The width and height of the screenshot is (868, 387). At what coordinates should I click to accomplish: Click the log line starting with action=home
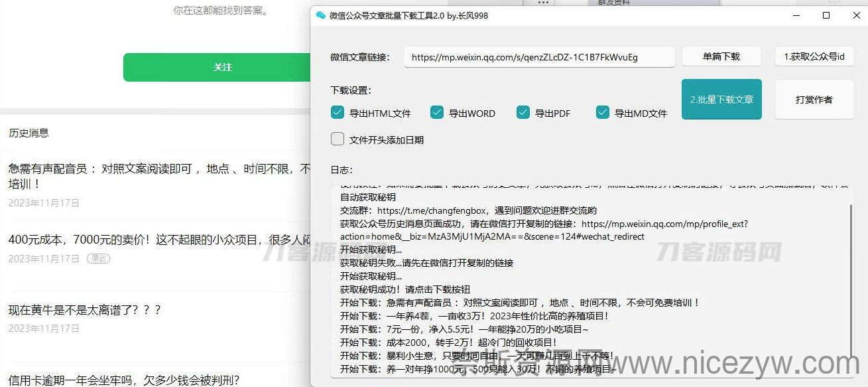(x=492, y=237)
